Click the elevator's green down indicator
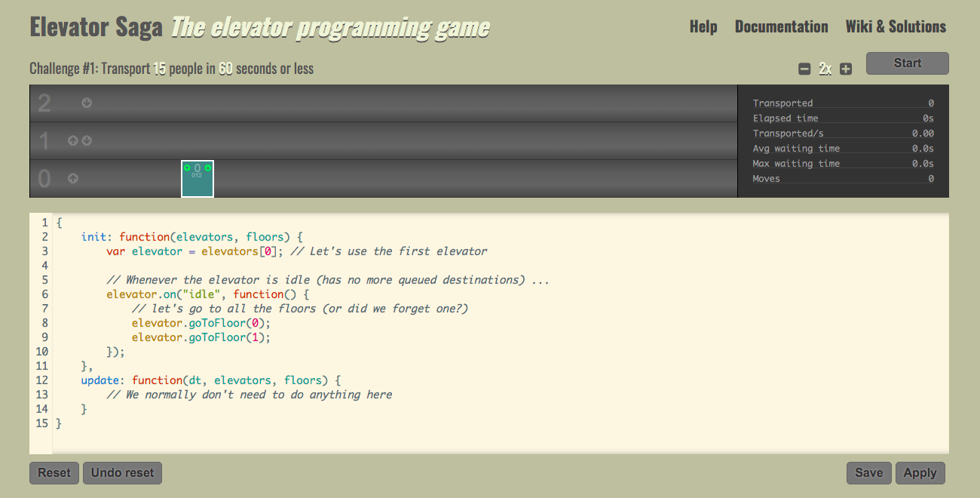Image resolution: width=980 pixels, height=498 pixels. 207,168
